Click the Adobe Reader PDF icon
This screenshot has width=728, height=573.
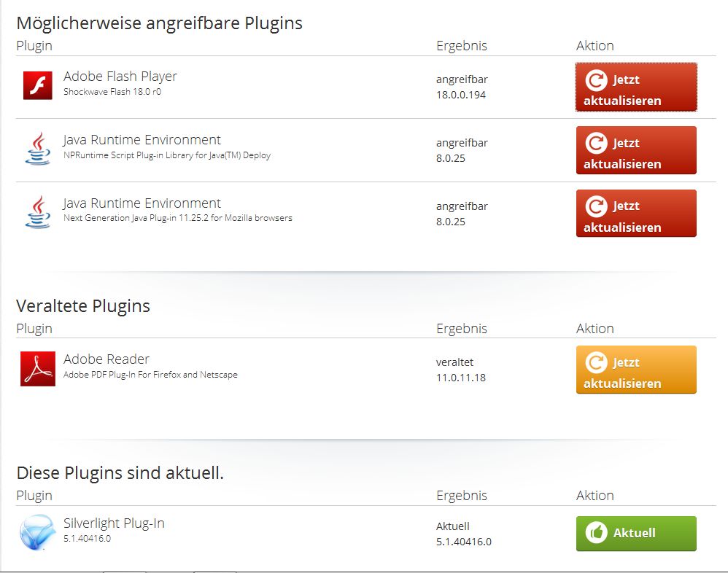pos(38,368)
